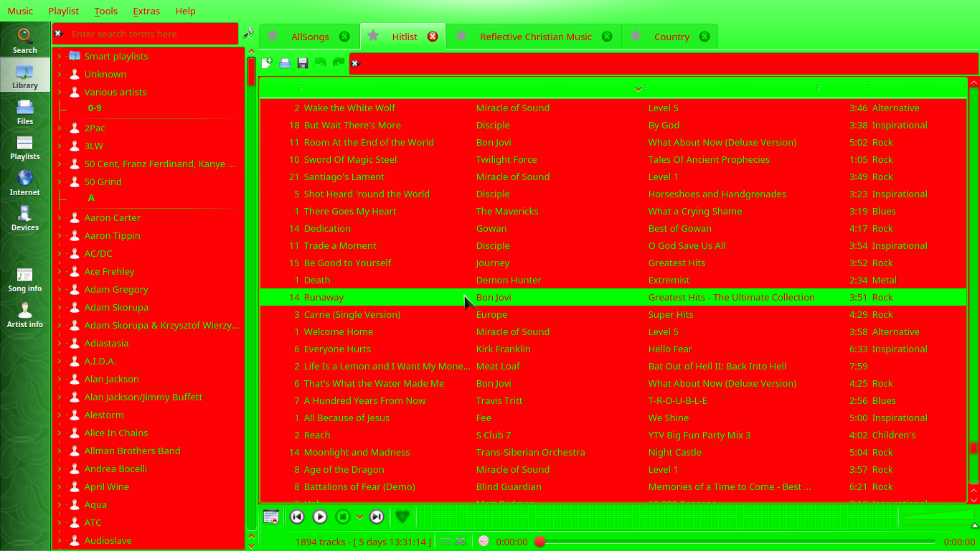980x551 pixels.
Task: Show the Song info panel
Action: (x=25, y=279)
